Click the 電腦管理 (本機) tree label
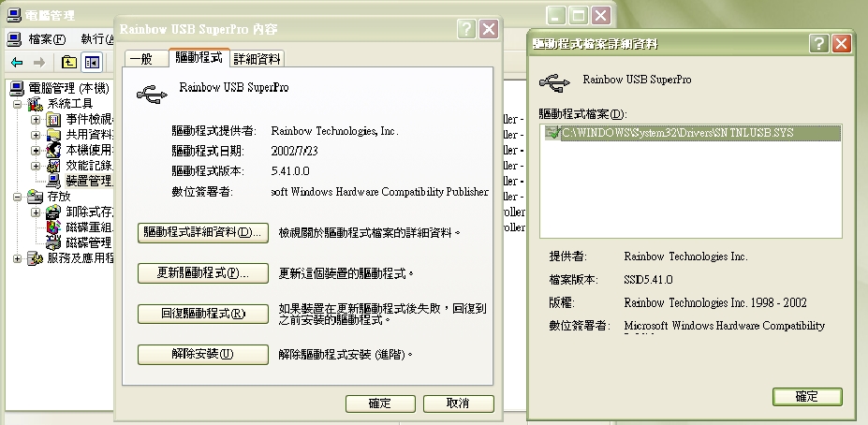This screenshot has height=425, width=868. (68, 88)
